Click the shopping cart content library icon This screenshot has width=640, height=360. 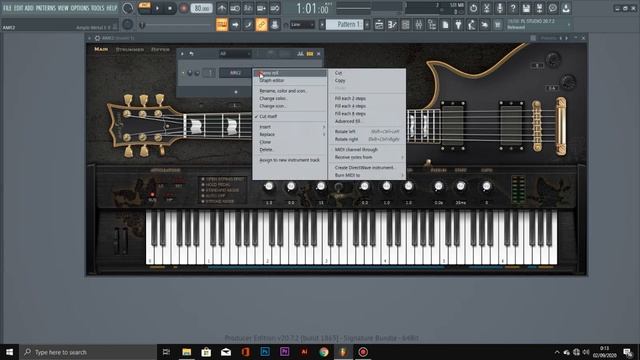(498, 25)
